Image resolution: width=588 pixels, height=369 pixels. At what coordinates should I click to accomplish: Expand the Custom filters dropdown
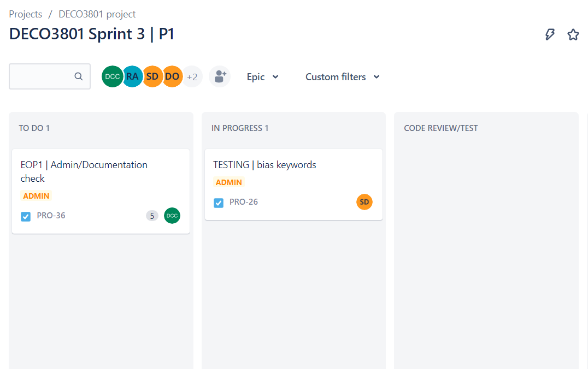click(342, 77)
